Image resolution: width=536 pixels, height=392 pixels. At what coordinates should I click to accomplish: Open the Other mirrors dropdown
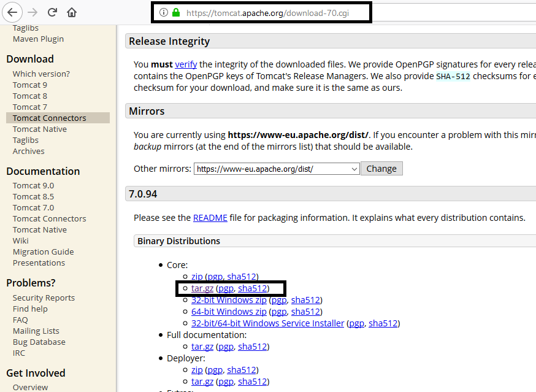pos(277,169)
